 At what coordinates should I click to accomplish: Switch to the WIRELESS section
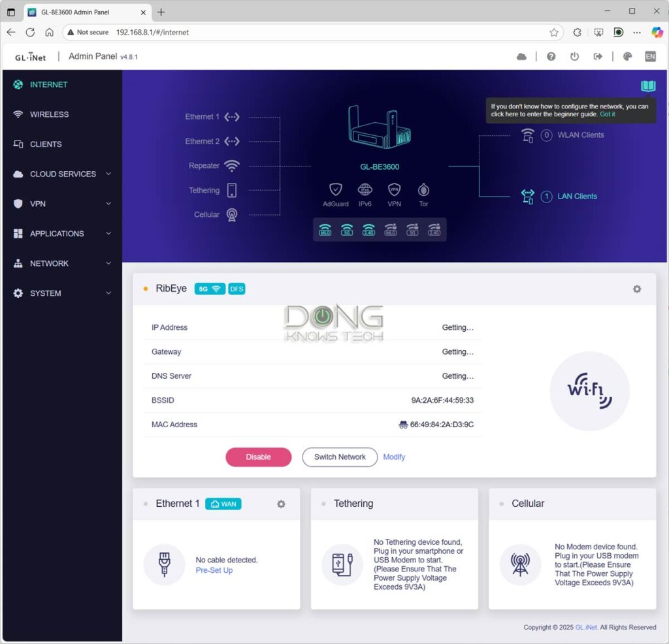[x=49, y=114]
